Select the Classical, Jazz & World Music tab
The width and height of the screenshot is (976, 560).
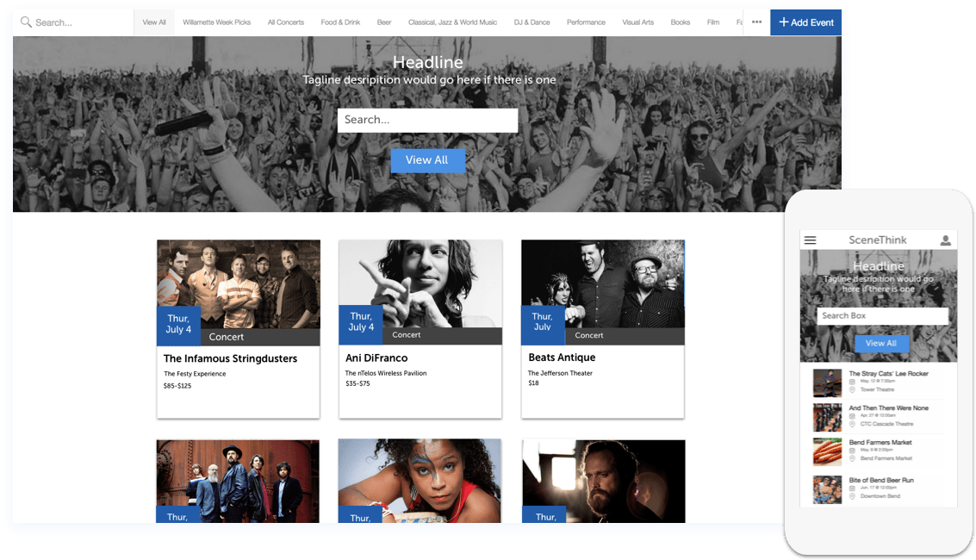[x=452, y=22]
